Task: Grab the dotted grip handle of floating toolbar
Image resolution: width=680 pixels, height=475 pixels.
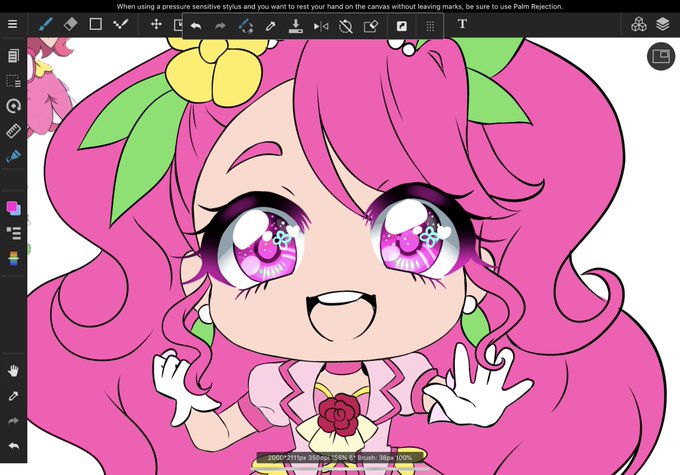Action: [x=430, y=26]
